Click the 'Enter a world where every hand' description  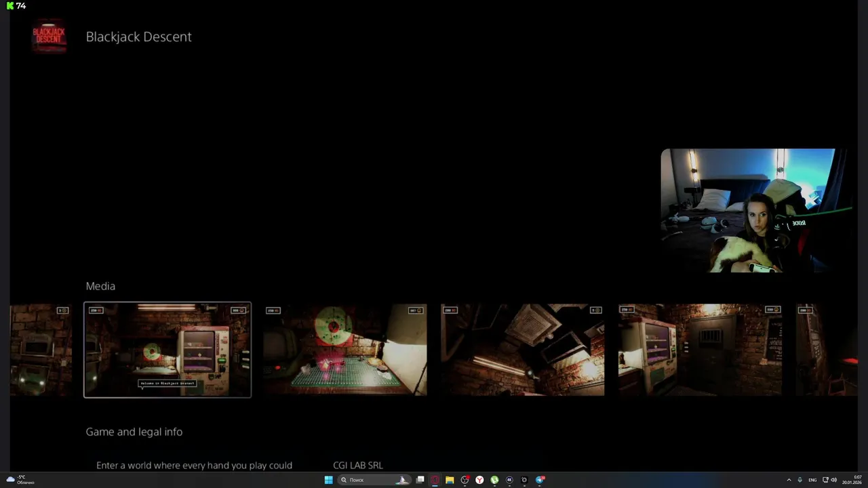click(x=194, y=466)
